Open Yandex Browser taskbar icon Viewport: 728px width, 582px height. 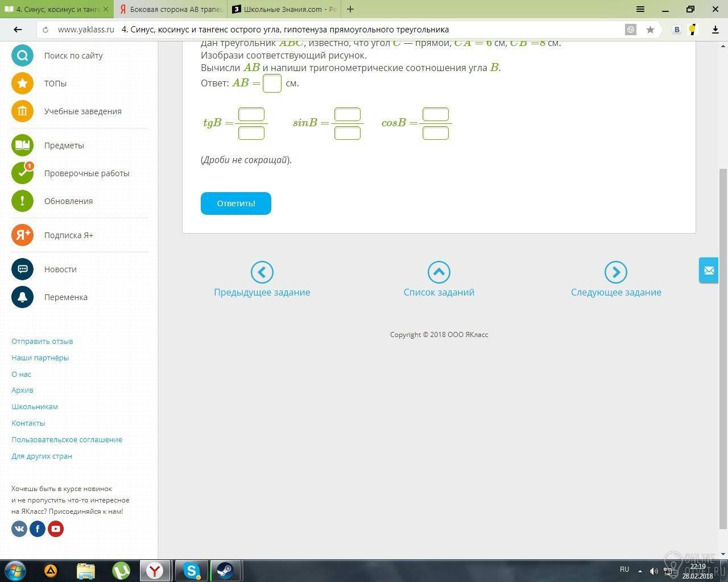coord(155,571)
